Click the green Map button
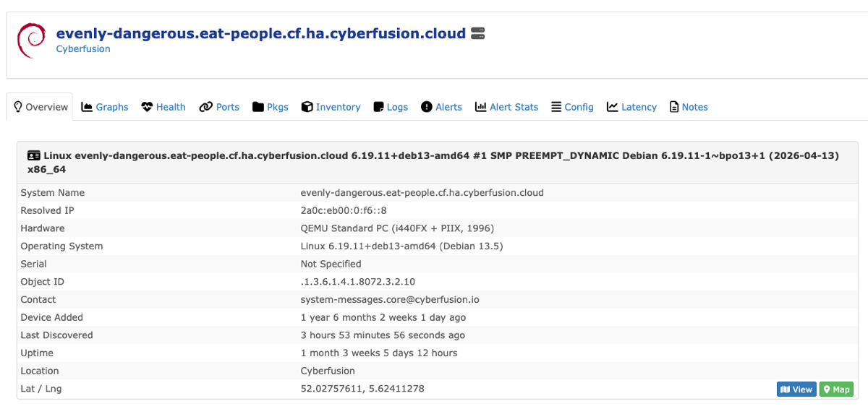The width and height of the screenshot is (868, 409). [x=836, y=389]
